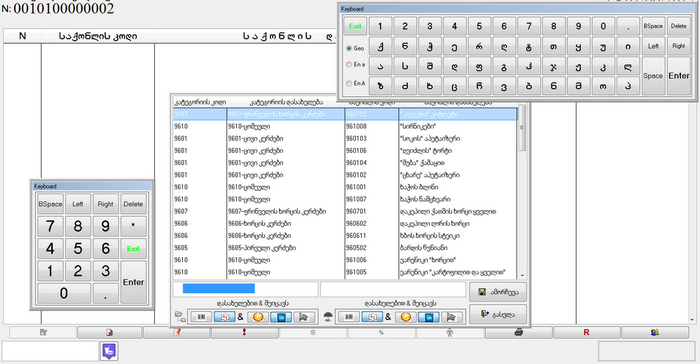Screen dimensions: 700x364
Task: Click the red R toolbar button
Action: (587, 332)
